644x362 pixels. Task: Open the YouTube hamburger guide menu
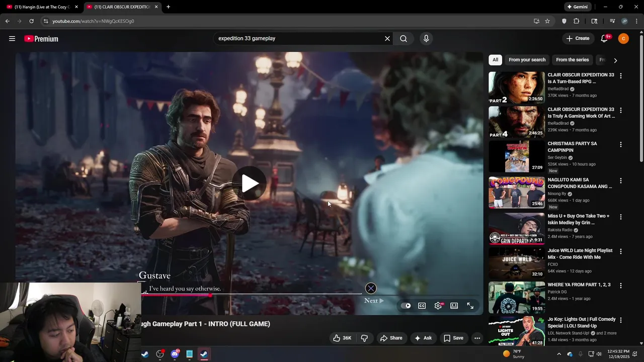click(x=12, y=39)
